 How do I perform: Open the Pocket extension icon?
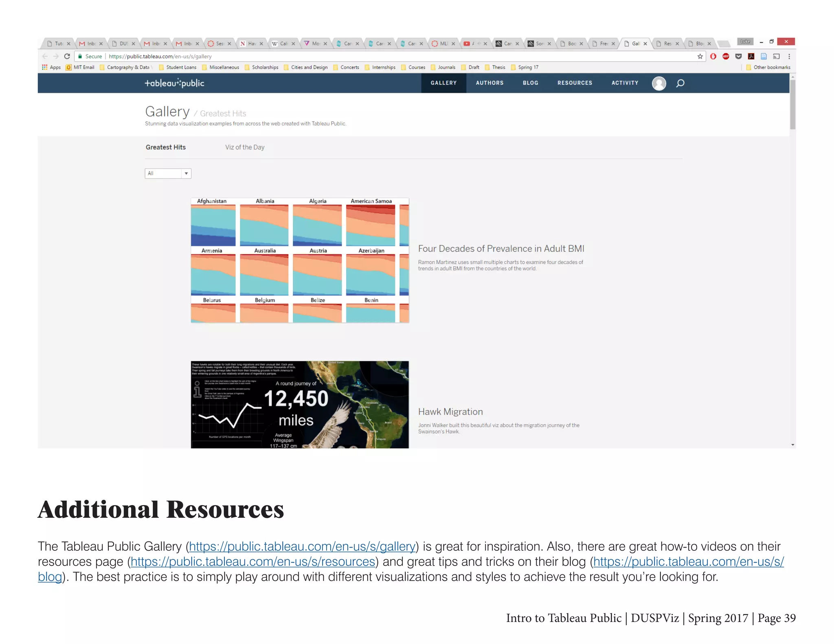point(738,56)
